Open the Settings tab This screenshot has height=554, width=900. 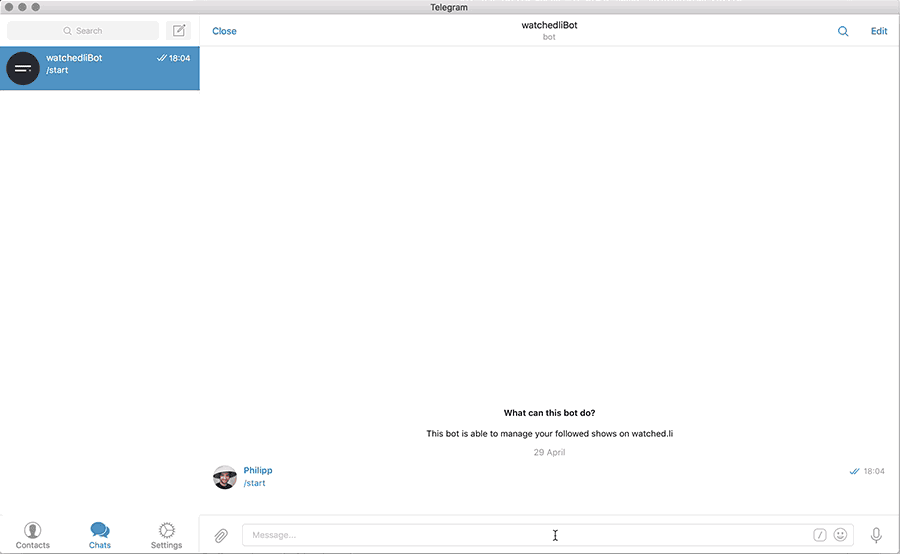166,535
